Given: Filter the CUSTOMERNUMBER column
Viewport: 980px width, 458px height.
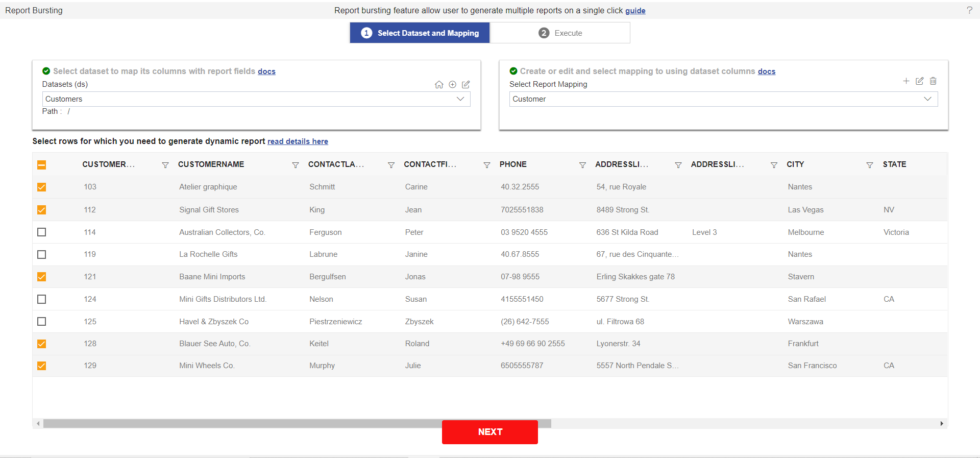Looking at the screenshot, I should tap(165, 165).
